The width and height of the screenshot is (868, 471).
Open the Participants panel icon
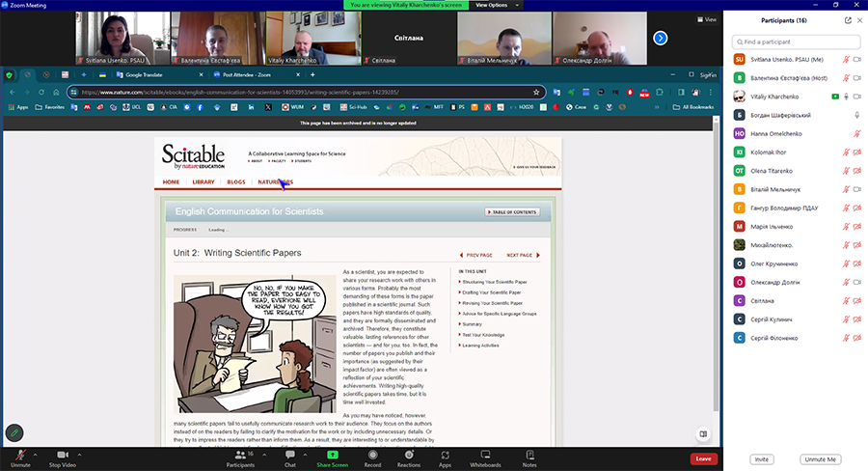[240, 455]
